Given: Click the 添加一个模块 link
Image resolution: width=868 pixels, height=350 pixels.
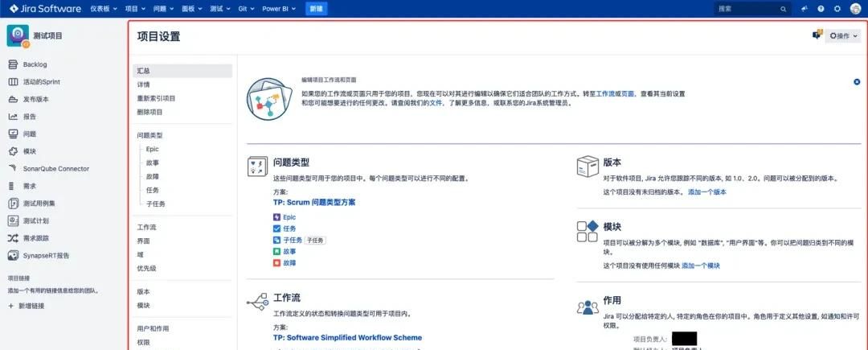Looking at the screenshot, I should point(701,266).
